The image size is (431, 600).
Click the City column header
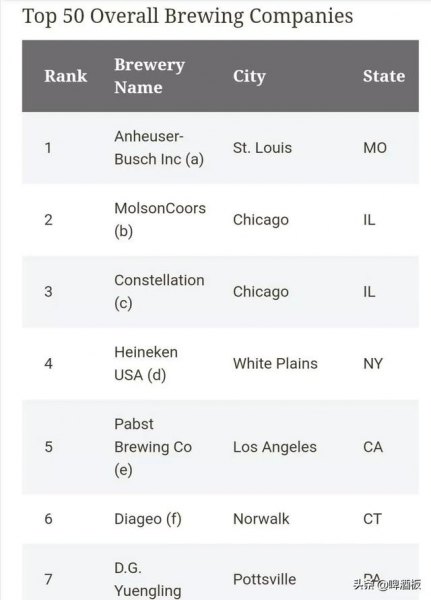point(249,76)
